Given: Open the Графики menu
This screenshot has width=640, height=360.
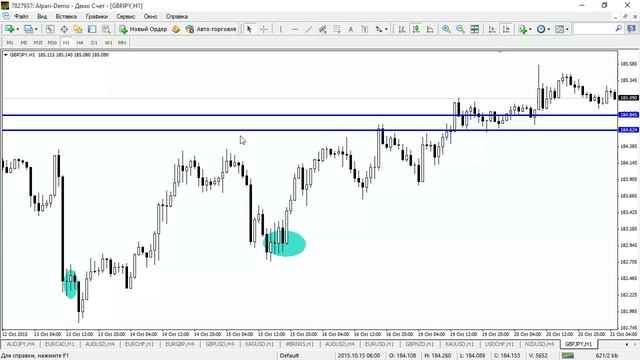Looking at the screenshot, I should point(97,16).
